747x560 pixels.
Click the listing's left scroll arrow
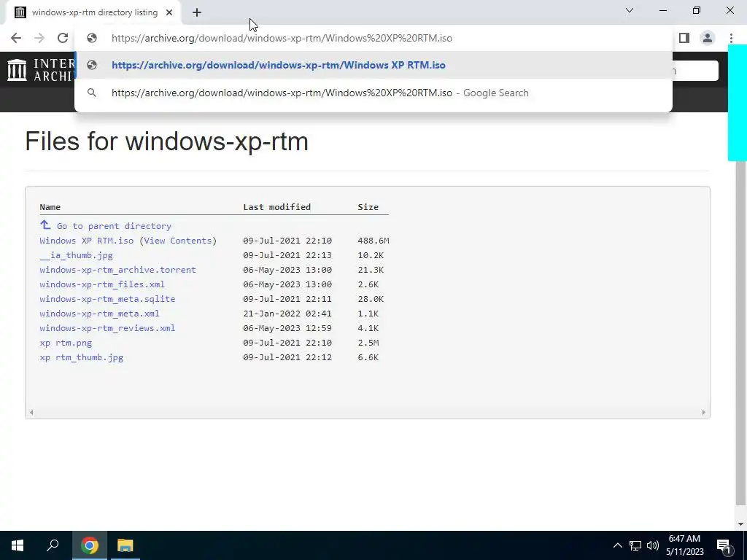(x=31, y=413)
